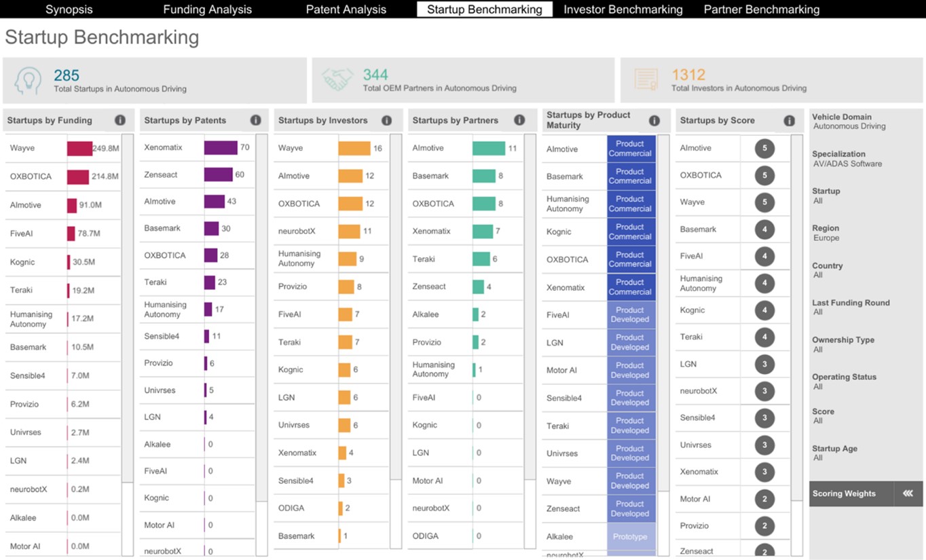Click info icon beside Startups by Patents
This screenshot has width=926, height=560.
pos(256,120)
